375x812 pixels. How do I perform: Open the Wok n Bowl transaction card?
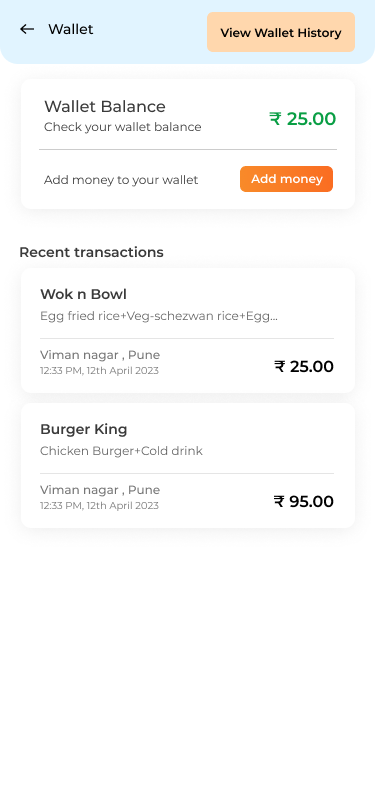click(188, 330)
